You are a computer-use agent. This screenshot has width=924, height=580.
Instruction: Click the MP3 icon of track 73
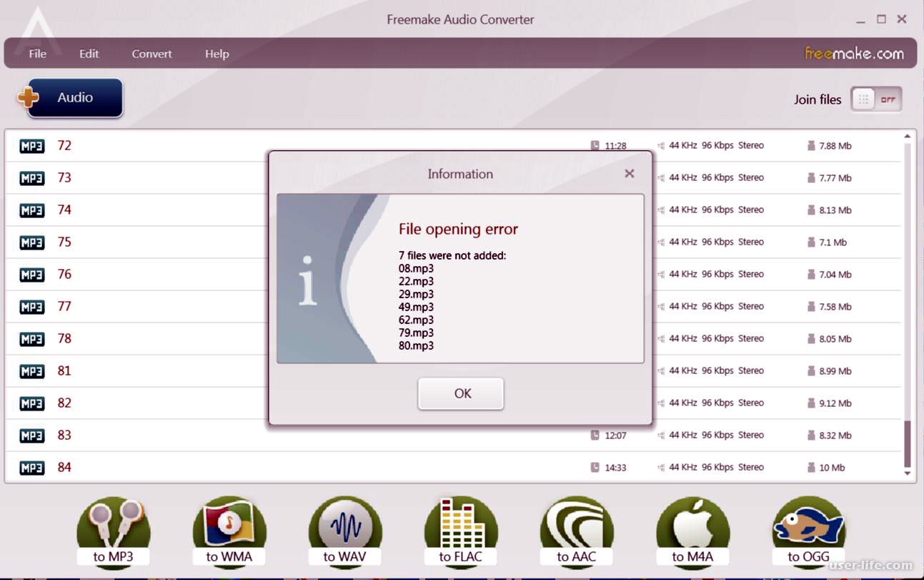[31, 178]
